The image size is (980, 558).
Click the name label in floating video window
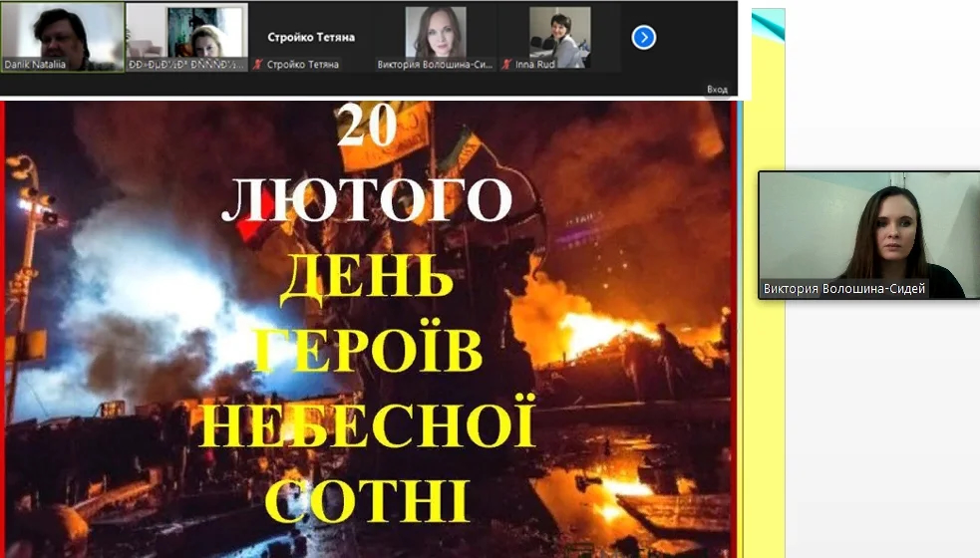(844, 289)
